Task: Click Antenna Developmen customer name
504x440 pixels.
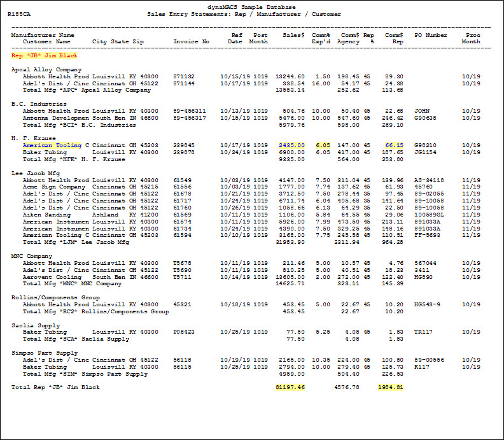Action: coord(55,118)
